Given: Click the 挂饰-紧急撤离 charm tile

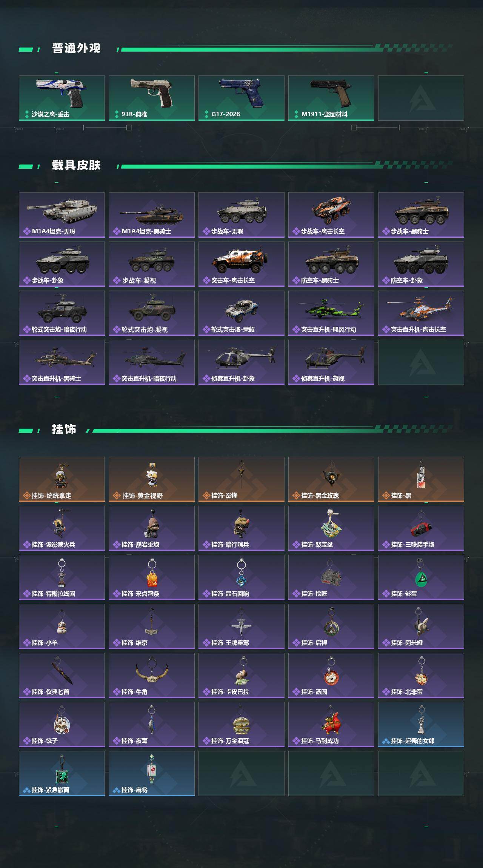Looking at the screenshot, I should point(62,774).
